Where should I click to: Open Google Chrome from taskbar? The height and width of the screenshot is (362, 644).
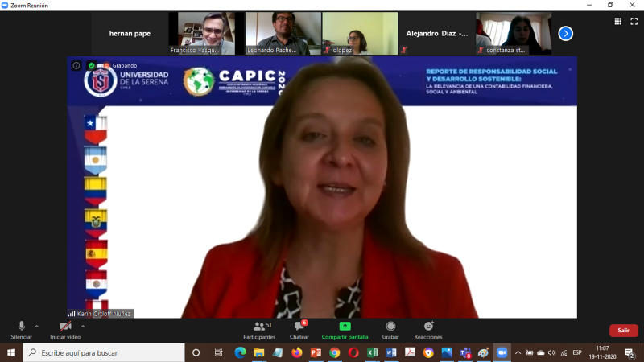pos(334,352)
